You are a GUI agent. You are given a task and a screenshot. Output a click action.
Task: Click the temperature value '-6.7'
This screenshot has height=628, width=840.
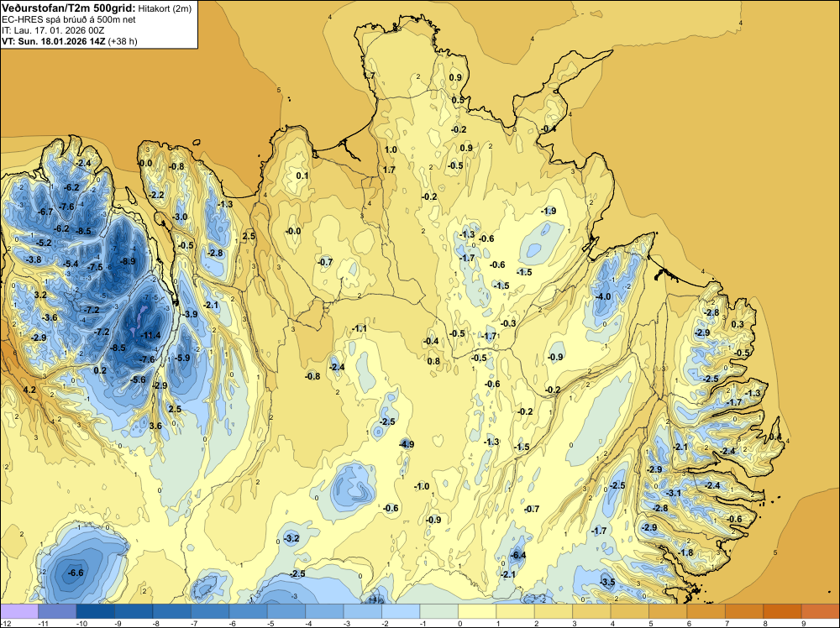pyautogui.click(x=45, y=212)
